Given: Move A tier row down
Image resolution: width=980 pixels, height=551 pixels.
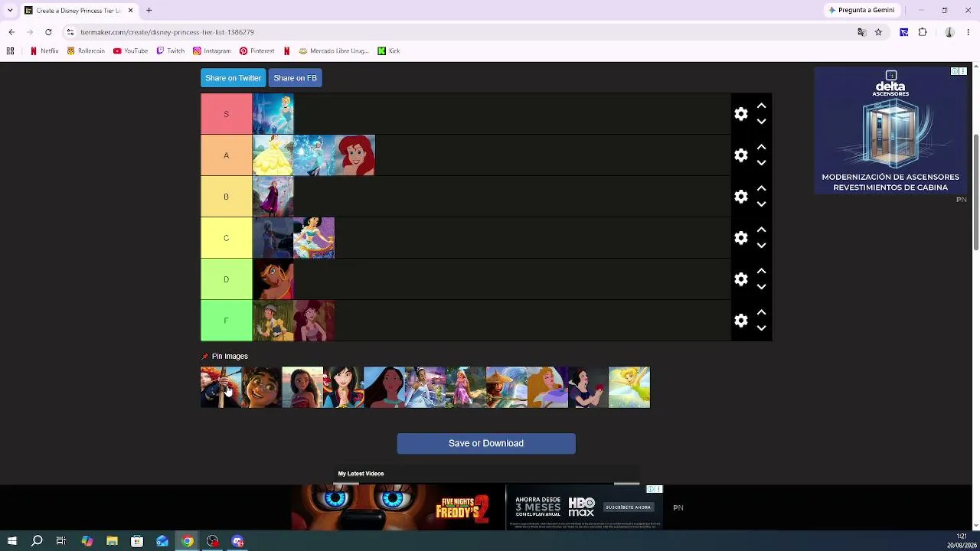Looking at the screenshot, I should pos(761,163).
